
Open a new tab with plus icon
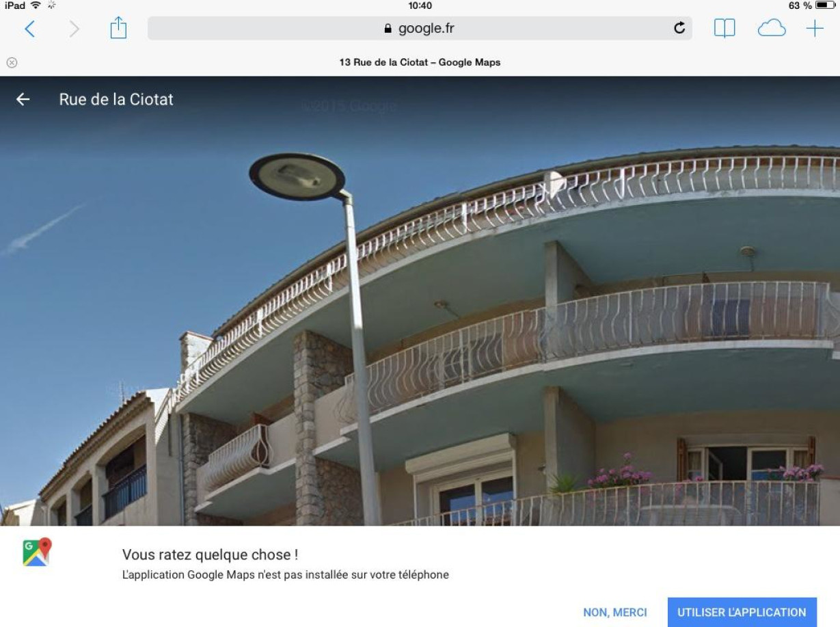click(x=815, y=29)
